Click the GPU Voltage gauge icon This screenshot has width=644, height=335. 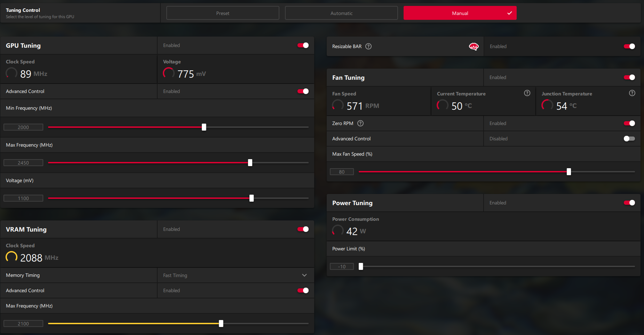pyautogui.click(x=169, y=73)
